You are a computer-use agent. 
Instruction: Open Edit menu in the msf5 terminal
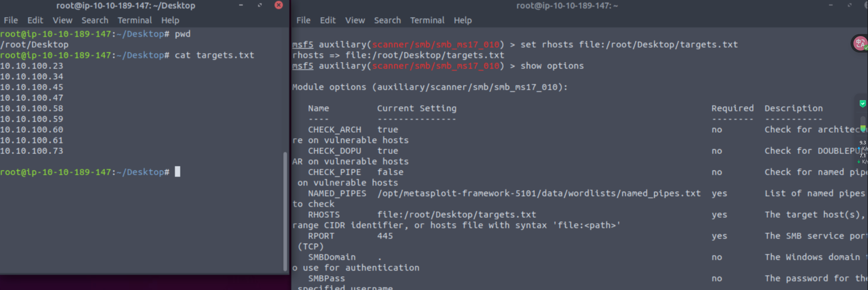[x=328, y=20]
